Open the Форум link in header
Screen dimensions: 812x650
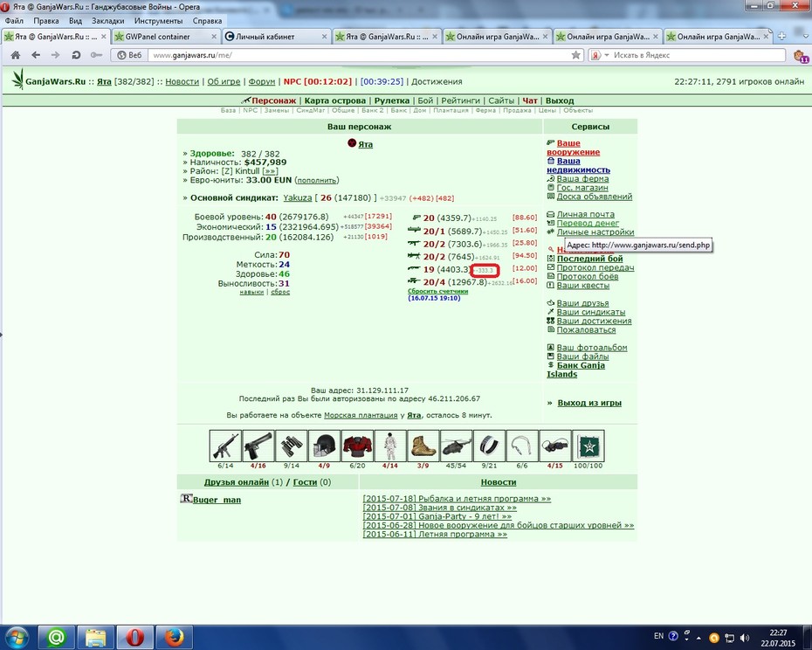[262, 81]
